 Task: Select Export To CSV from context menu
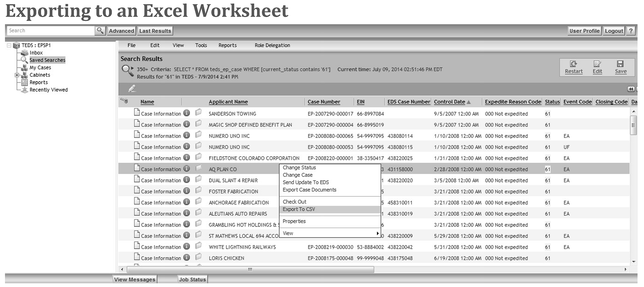click(x=299, y=209)
